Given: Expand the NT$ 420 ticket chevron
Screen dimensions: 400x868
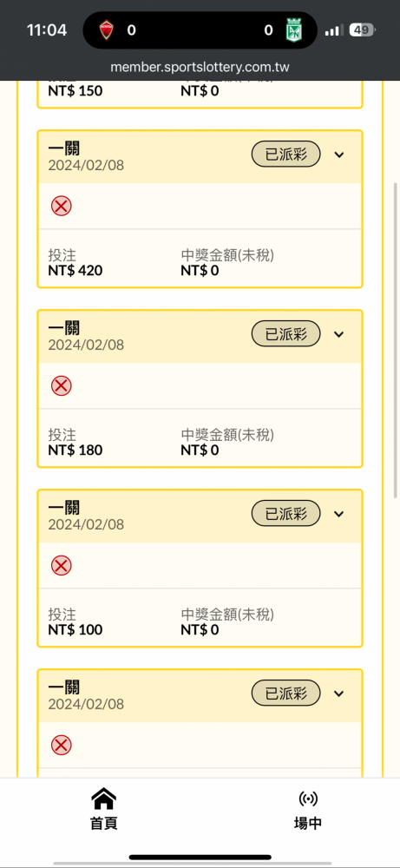Looking at the screenshot, I should 339,155.
